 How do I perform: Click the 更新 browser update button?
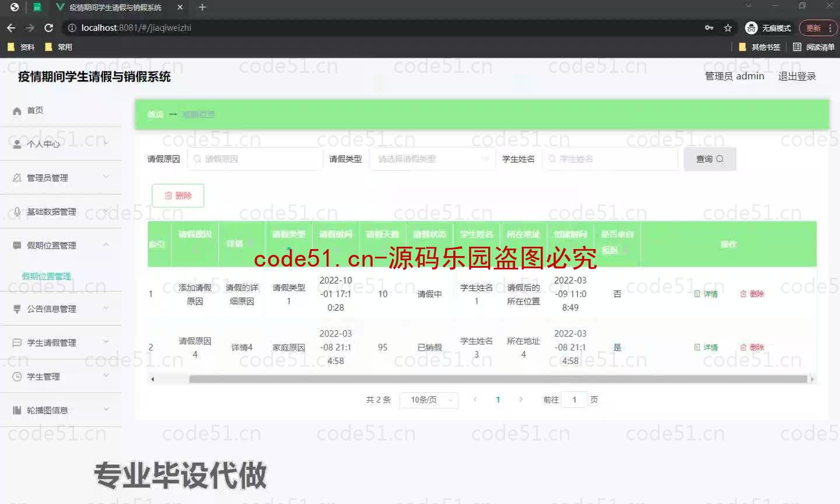click(813, 27)
